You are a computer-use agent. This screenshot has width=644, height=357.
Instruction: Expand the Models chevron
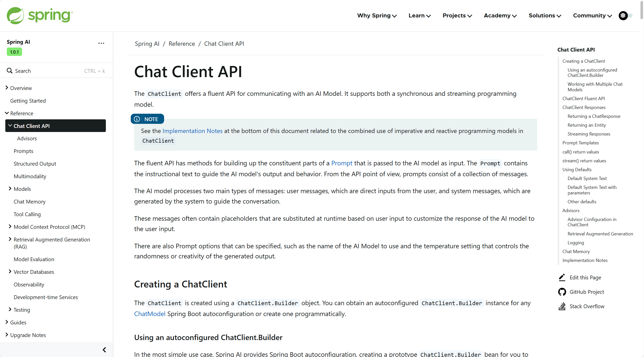coord(10,189)
